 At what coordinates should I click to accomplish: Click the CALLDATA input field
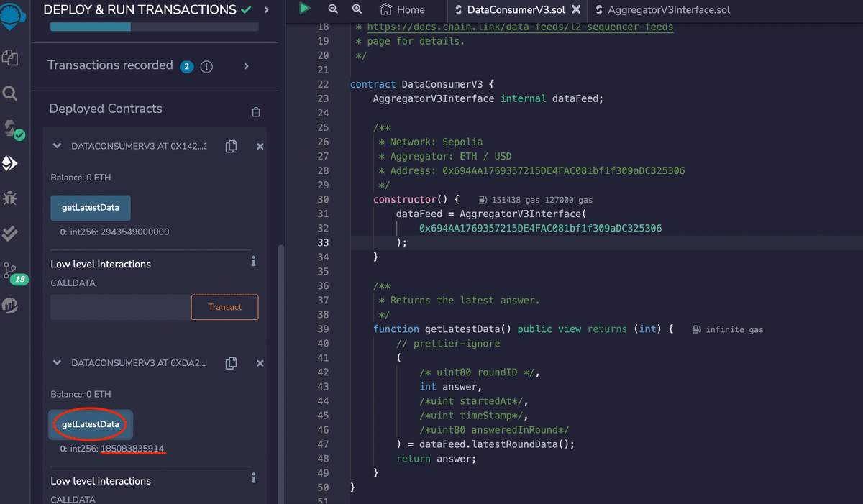pyautogui.click(x=121, y=307)
